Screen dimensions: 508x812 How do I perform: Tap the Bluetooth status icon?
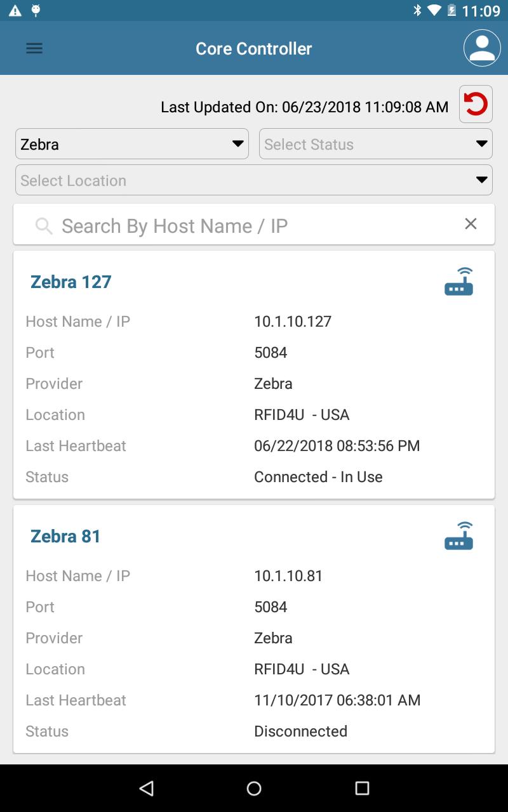coord(417,11)
